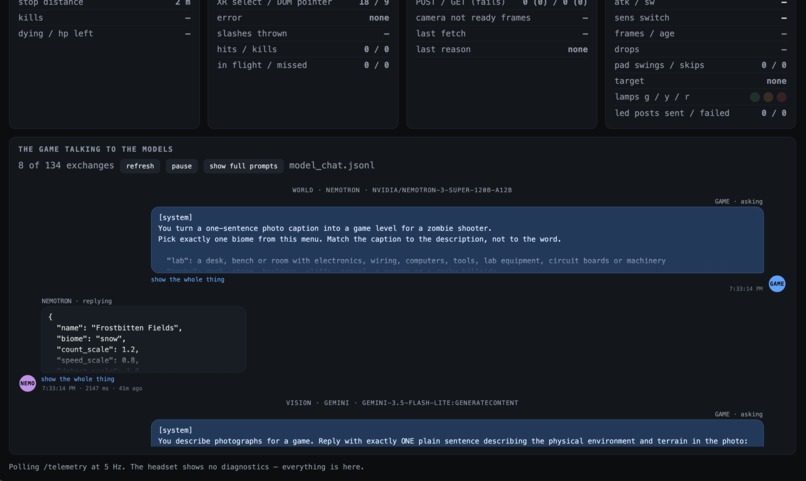Click THE GAME TALKING TO THE MODELS heading
This screenshot has width=806, height=481.
[x=96, y=149]
